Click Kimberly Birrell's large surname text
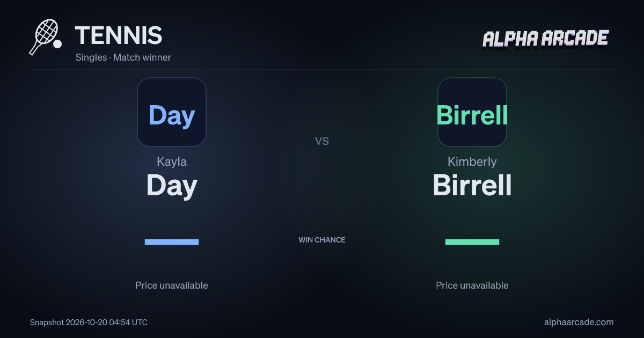Image resolution: width=644 pixels, height=338 pixels. tap(472, 185)
